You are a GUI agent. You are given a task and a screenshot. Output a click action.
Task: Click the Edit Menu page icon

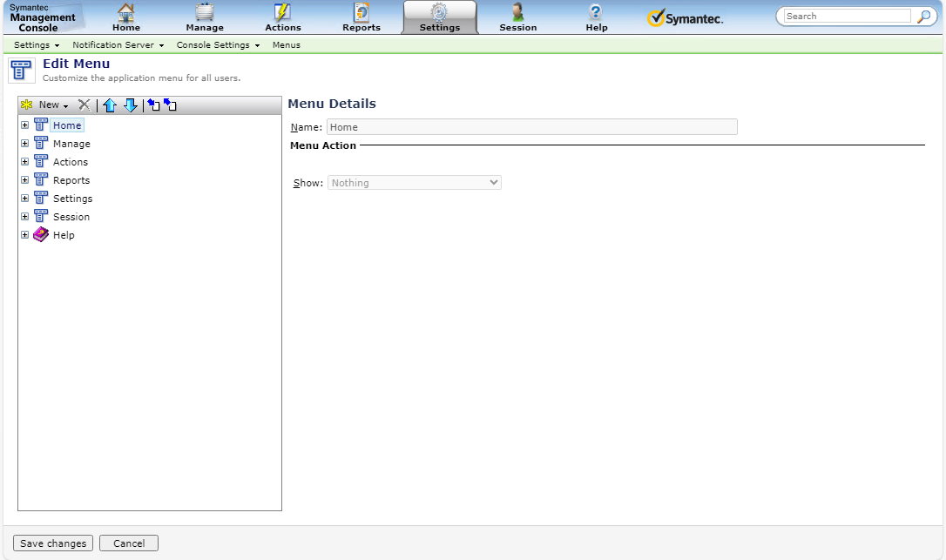(x=21, y=71)
